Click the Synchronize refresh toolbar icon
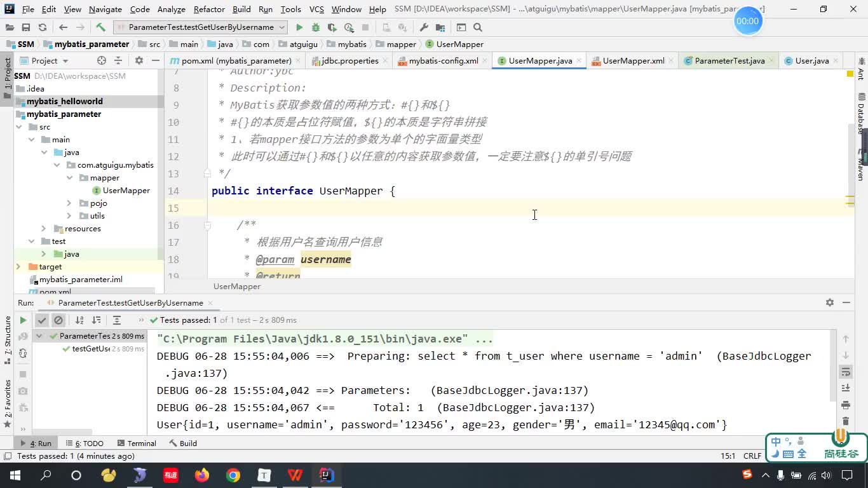868x488 pixels. click(43, 27)
